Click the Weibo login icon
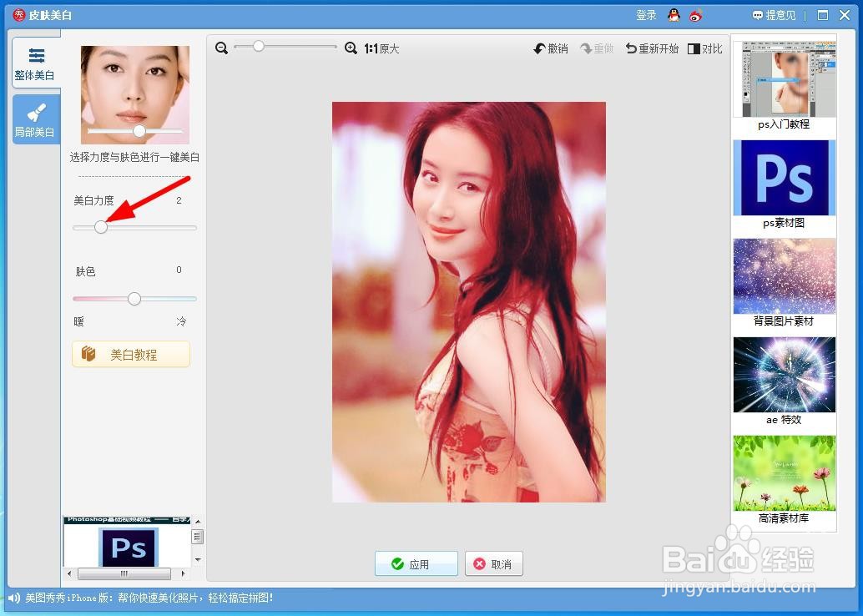 point(696,15)
